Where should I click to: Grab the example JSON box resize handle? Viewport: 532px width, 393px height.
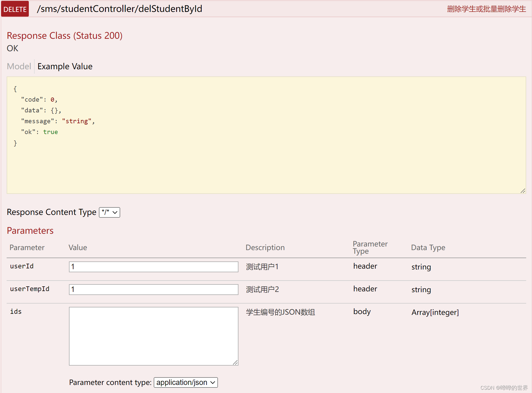pos(523,191)
